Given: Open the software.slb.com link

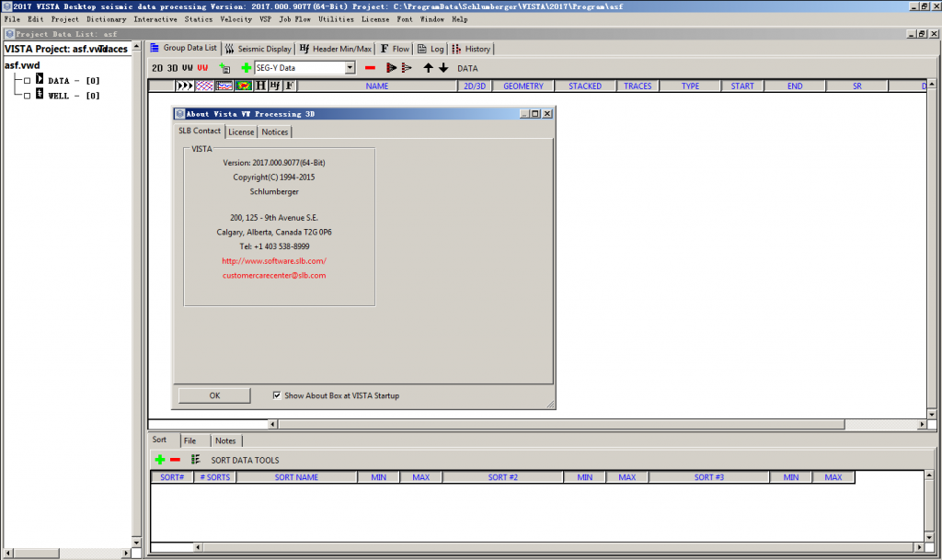Looking at the screenshot, I should [274, 261].
